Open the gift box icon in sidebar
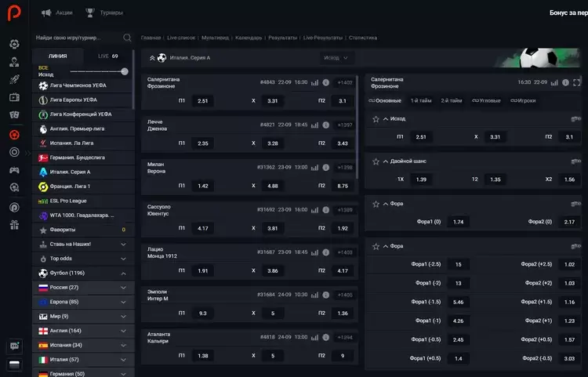The height and width of the screenshot is (377, 588). pyautogui.click(x=14, y=225)
